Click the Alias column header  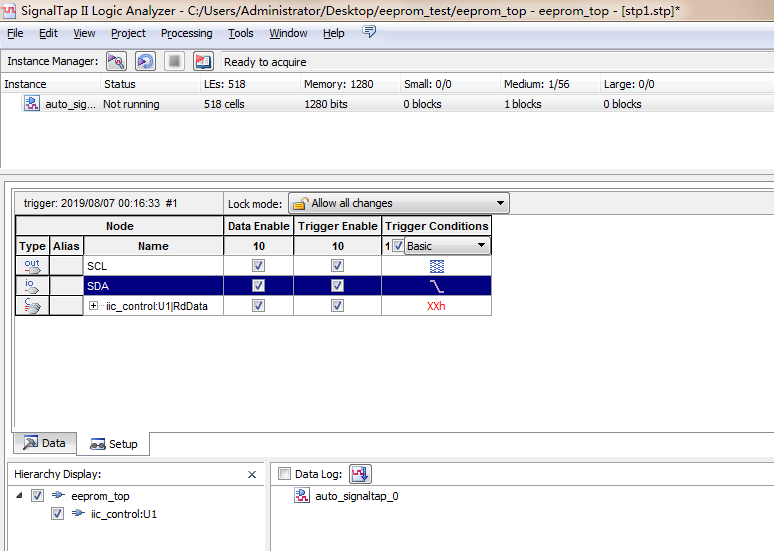click(66, 246)
